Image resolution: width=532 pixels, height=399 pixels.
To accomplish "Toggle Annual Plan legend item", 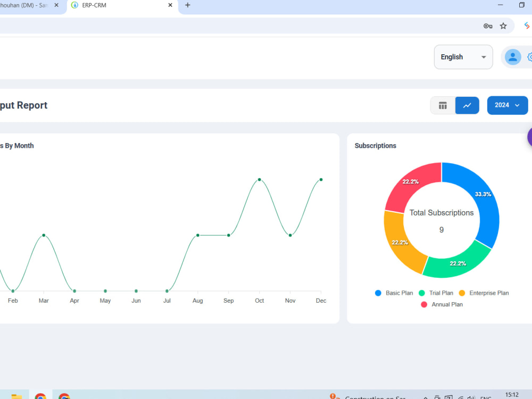I will 442,304.
